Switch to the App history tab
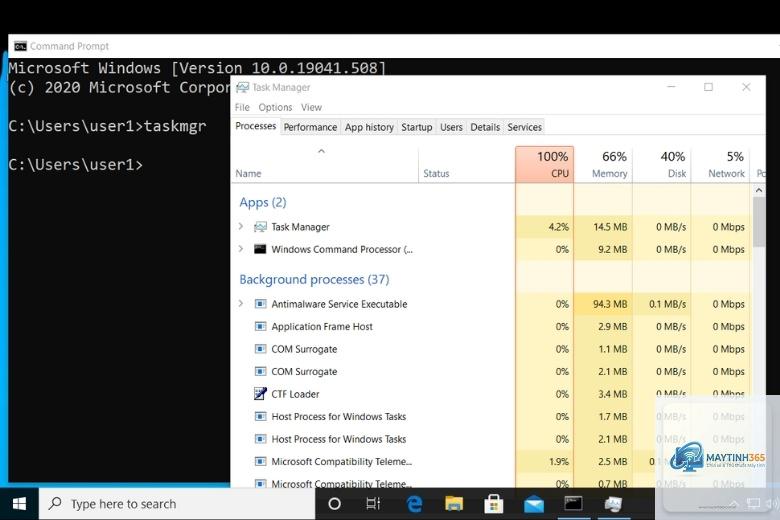Viewport: 780px width, 520px height. (x=369, y=127)
